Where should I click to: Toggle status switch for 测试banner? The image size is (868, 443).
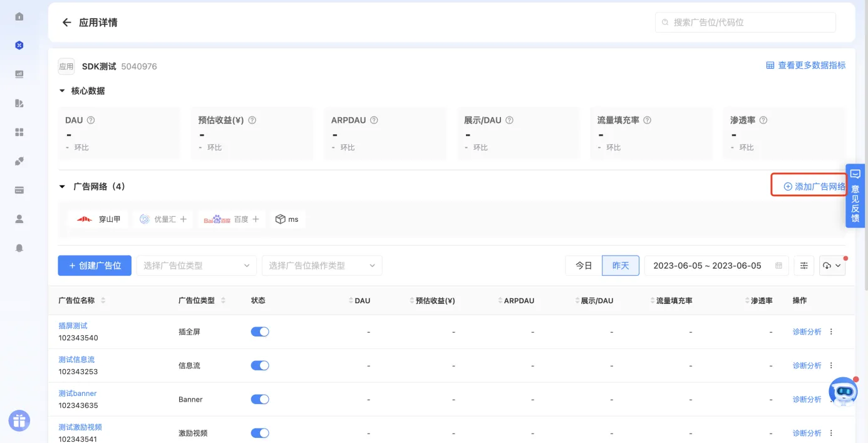(x=260, y=400)
